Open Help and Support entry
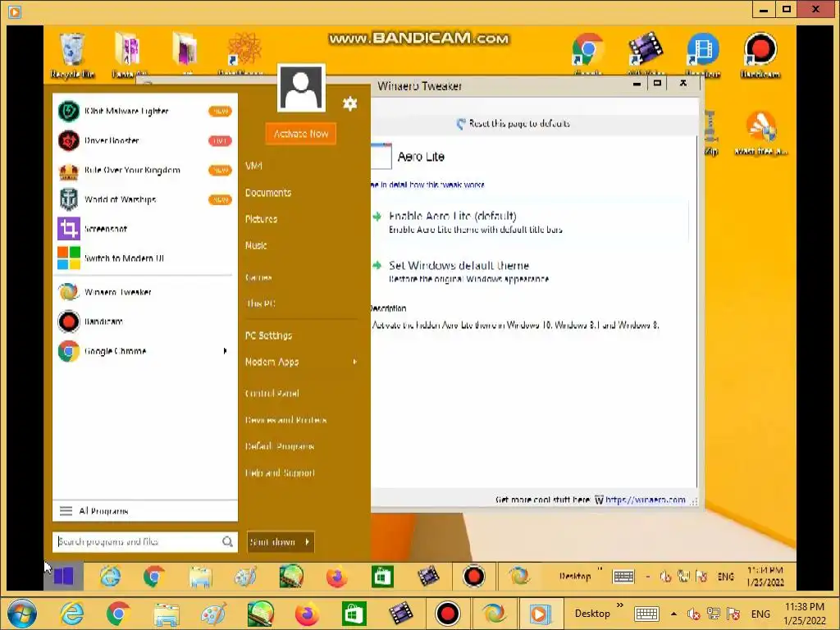The width and height of the screenshot is (840, 630). coord(280,473)
